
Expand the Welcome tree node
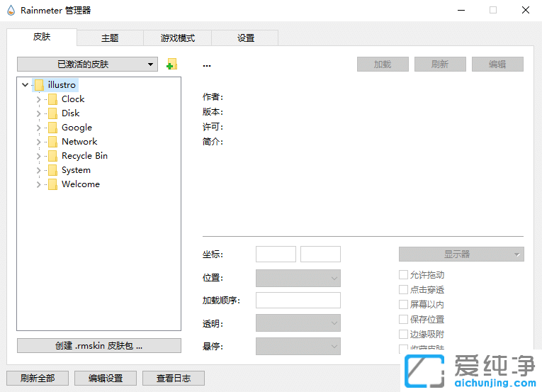pyautogui.click(x=38, y=184)
